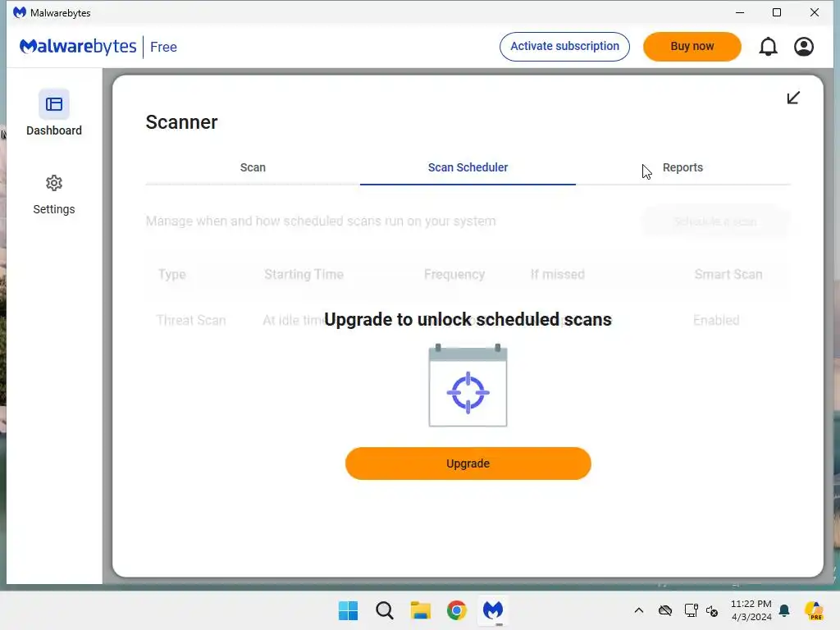Image resolution: width=840 pixels, height=630 pixels.
Task: Open taskbar Search
Action: tap(385, 610)
